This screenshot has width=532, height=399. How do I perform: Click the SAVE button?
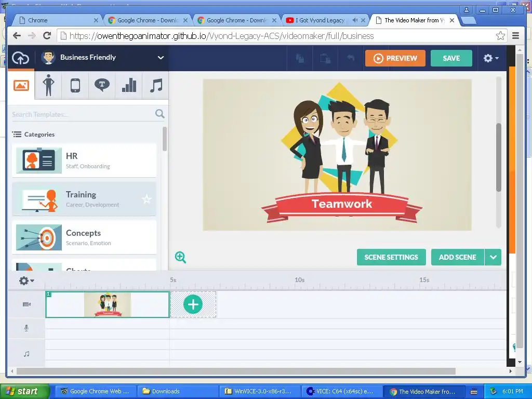[451, 58]
